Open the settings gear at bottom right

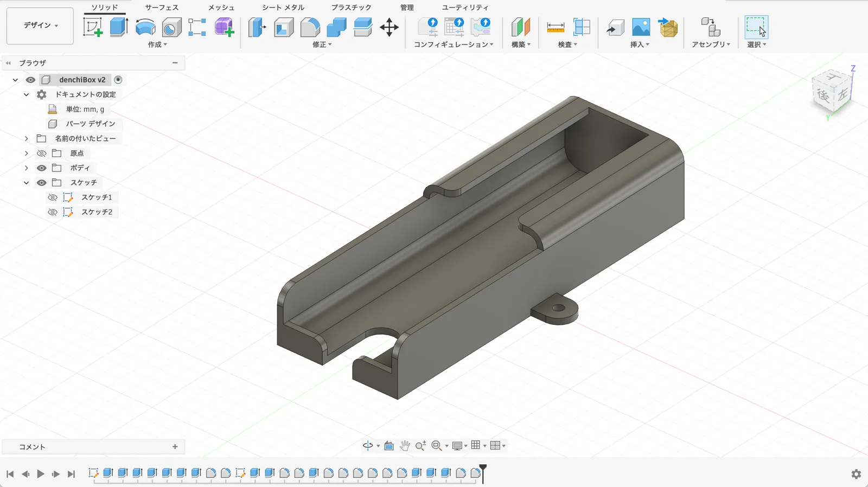pyautogui.click(x=856, y=474)
